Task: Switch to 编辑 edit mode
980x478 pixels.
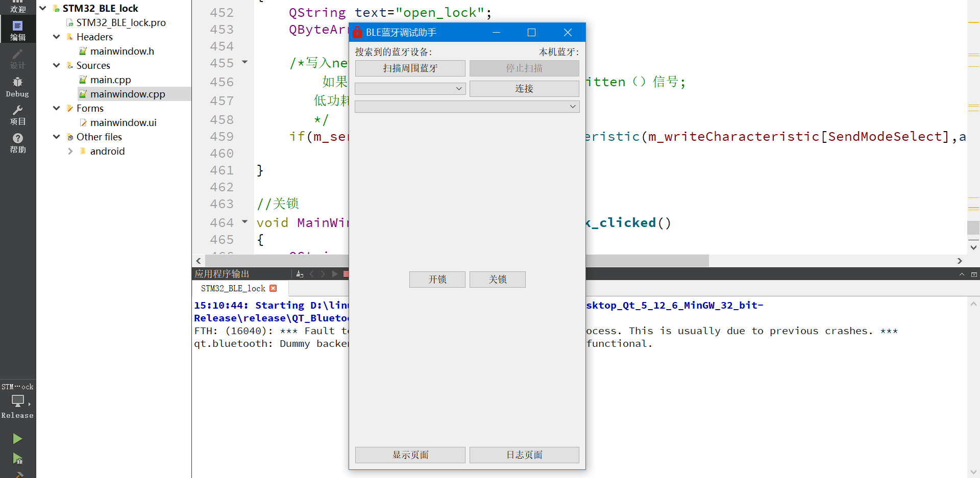Action: tap(18, 30)
